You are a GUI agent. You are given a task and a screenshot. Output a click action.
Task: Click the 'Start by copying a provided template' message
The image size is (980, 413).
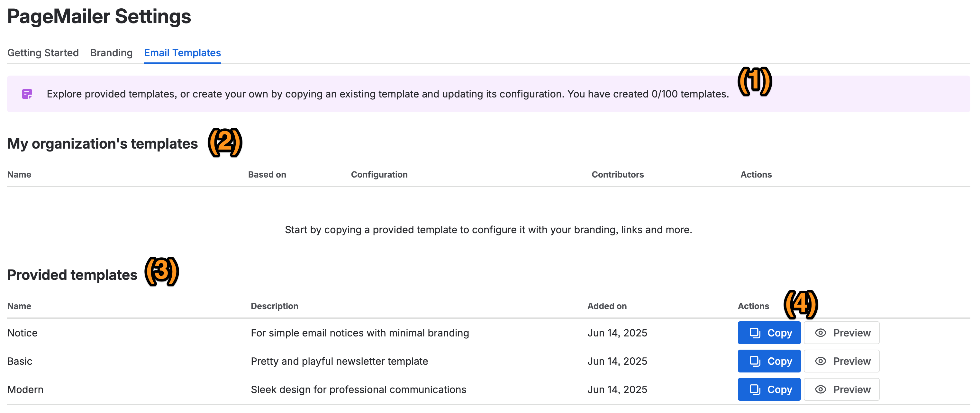click(x=488, y=230)
